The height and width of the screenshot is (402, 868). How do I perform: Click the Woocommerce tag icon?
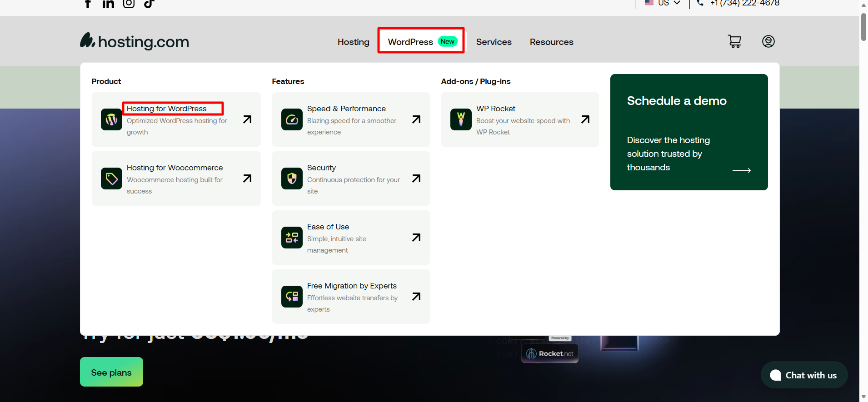click(x=111, y=179)
